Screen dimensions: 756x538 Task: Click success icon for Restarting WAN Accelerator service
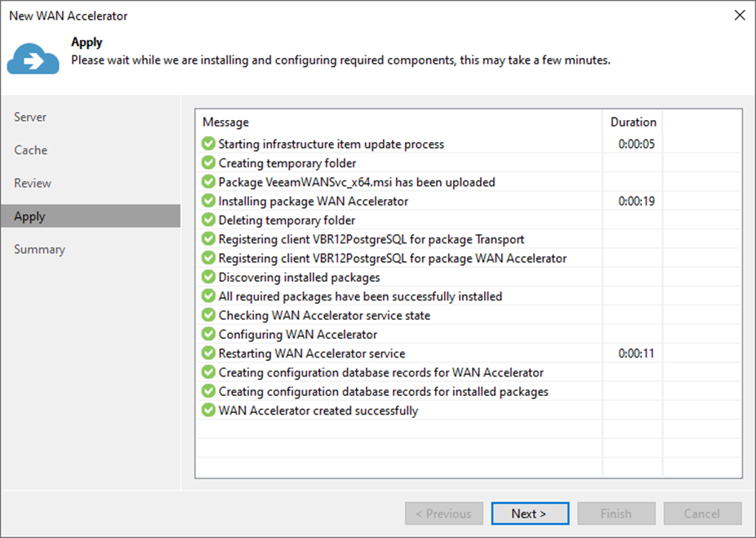pyautogui.click(x=209, y=353)
